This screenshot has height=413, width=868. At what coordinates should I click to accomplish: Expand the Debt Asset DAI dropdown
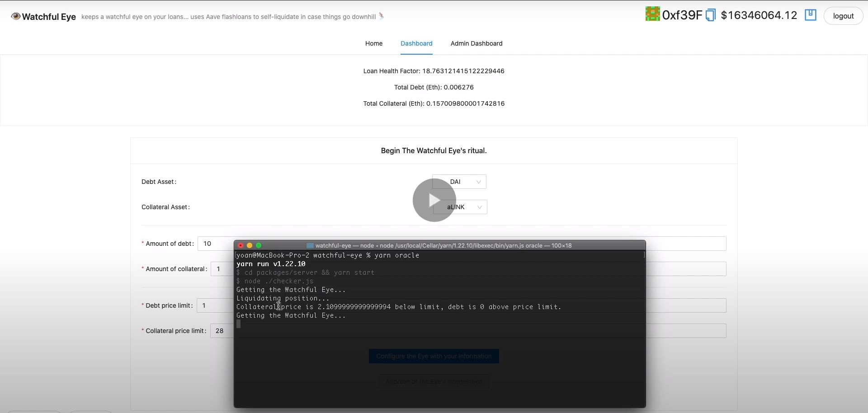pyautogui.click(x=459, y=182)
